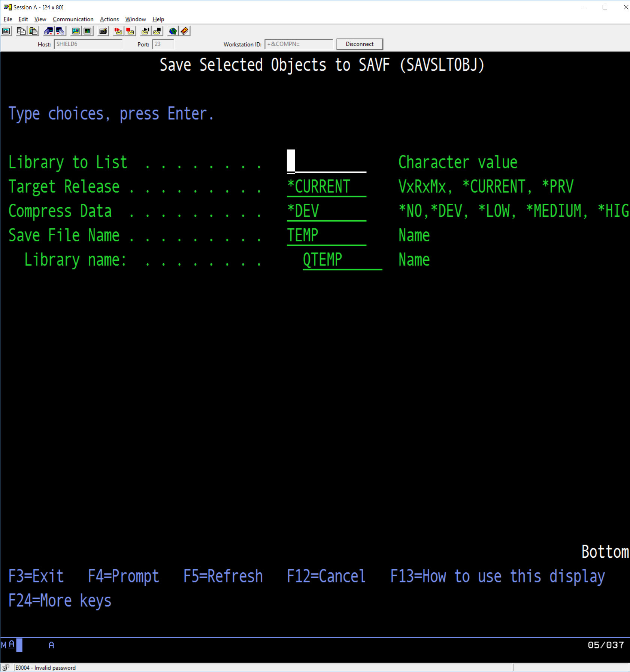
Task: Open the keyboard remap icon
Action: (x=103, y=31)
